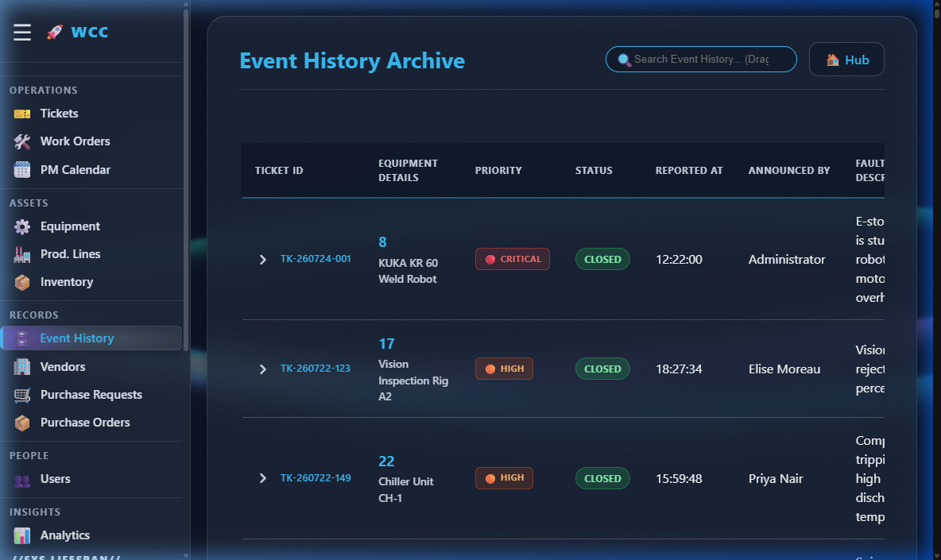The image size is (941, 560).
Task: Click the sidebar vertical scrollbar
Action: click(186, 180)
